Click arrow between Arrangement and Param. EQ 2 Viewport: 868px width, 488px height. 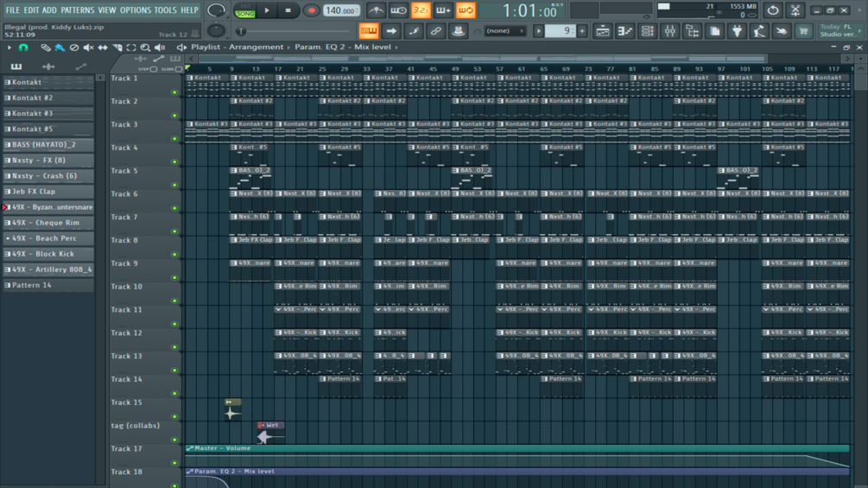point(288,47)
